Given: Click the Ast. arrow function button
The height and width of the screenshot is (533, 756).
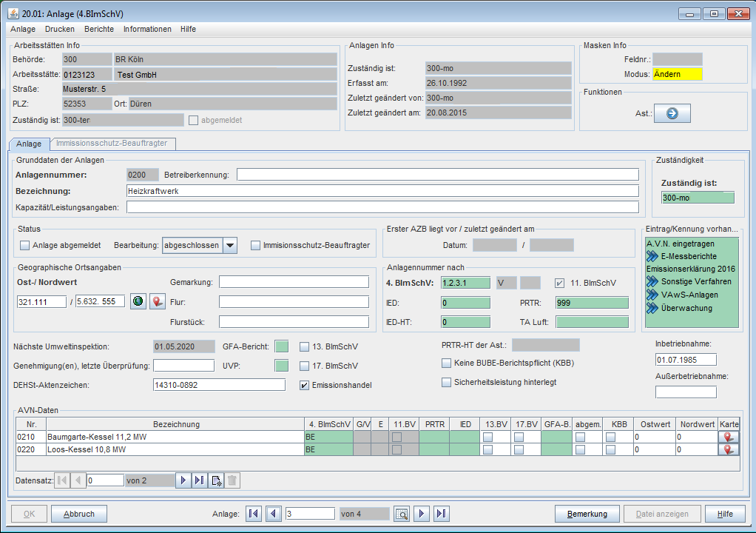Looking at the screenshot, I should pos(672,113).
